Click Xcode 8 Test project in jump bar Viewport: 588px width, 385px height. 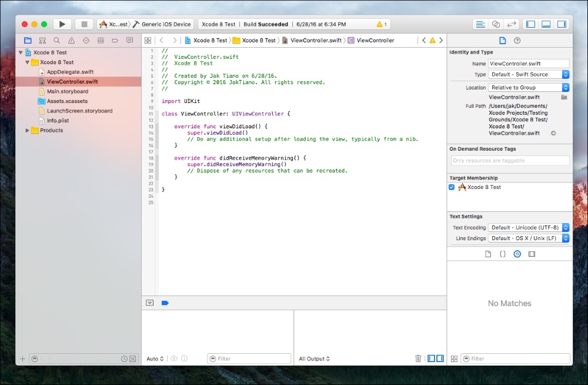click(x=206, y=40)
